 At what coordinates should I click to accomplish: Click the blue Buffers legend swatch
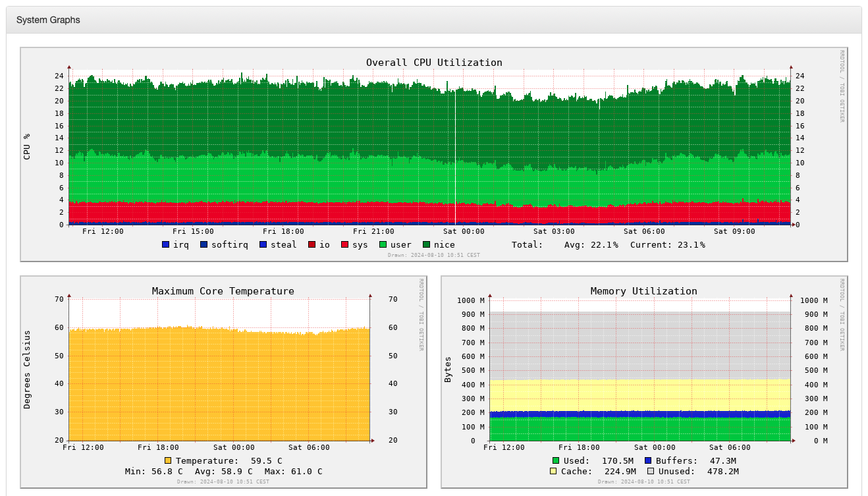(649, 460)
